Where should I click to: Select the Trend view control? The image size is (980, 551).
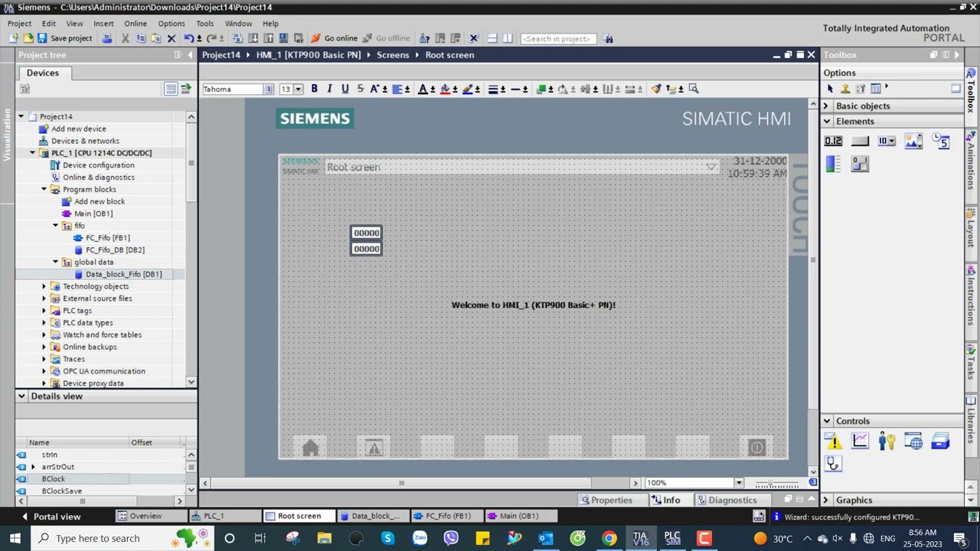860,441
